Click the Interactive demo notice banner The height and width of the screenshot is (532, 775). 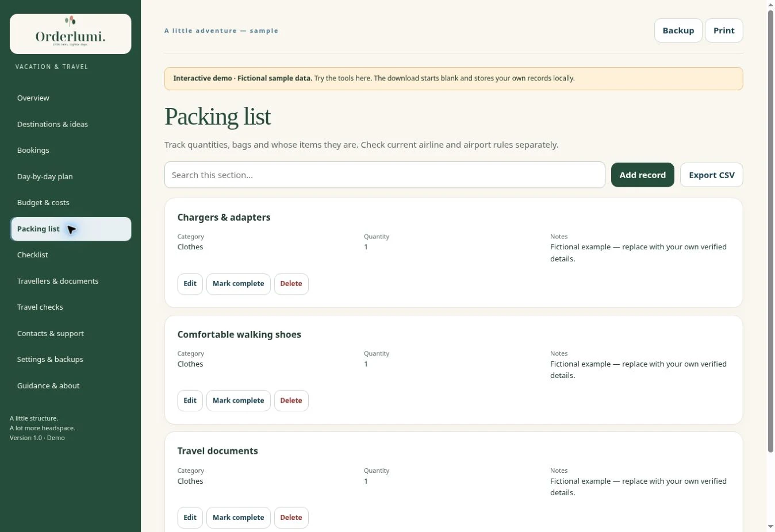[454, 79]
